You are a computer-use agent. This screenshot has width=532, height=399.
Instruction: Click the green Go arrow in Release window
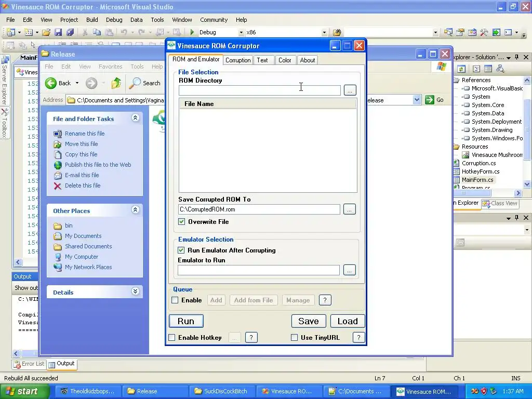point(430,100)
